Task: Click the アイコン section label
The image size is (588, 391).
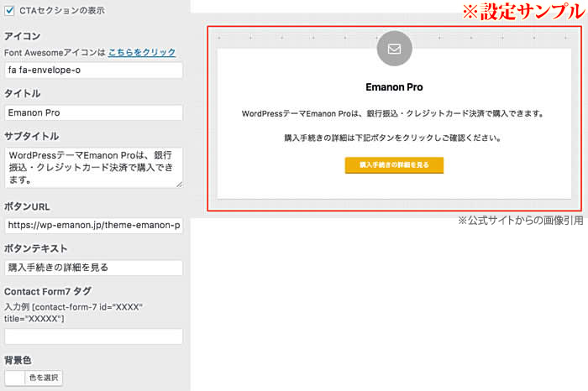Action: [22, 36]
